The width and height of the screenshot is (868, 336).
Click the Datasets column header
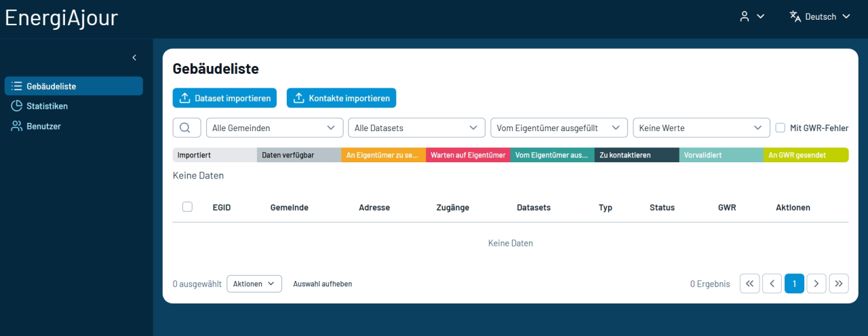(x=534, y=208)
